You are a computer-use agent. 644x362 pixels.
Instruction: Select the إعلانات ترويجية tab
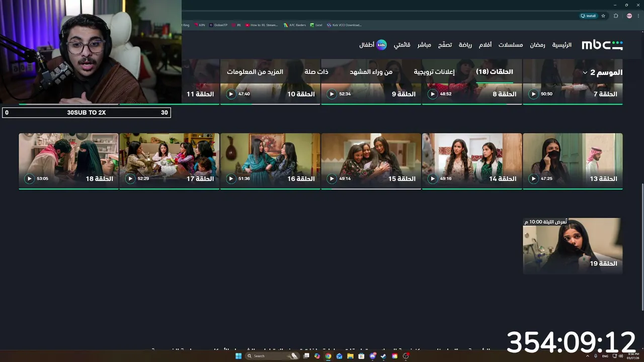434,72
